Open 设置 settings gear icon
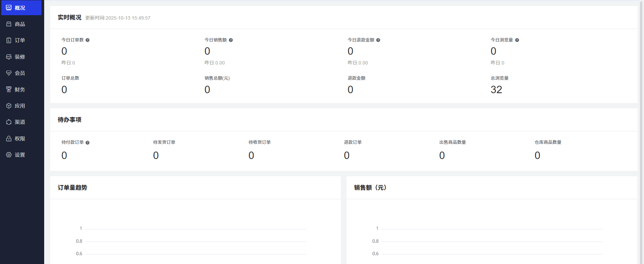The height and width of the screenshot is (264, 644). click(9, 155)
